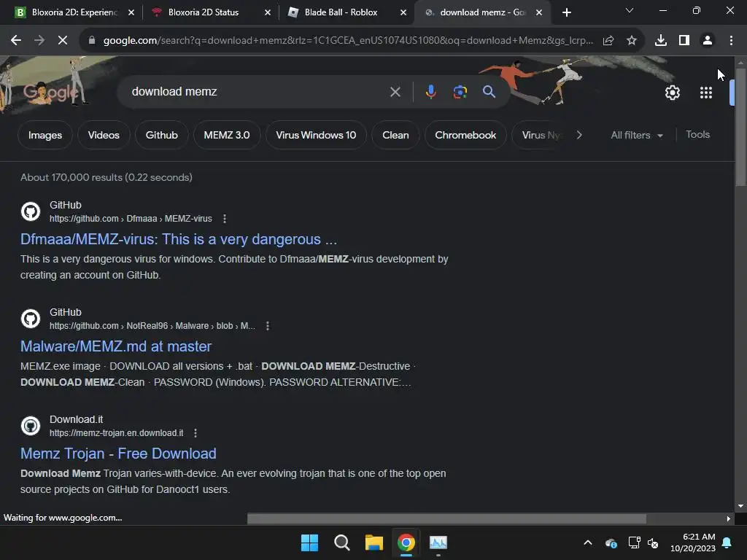Viewport: 747px width, 560px height.
Task: Close the Blade Ball - Roblox tab
Action: (403, 12)
